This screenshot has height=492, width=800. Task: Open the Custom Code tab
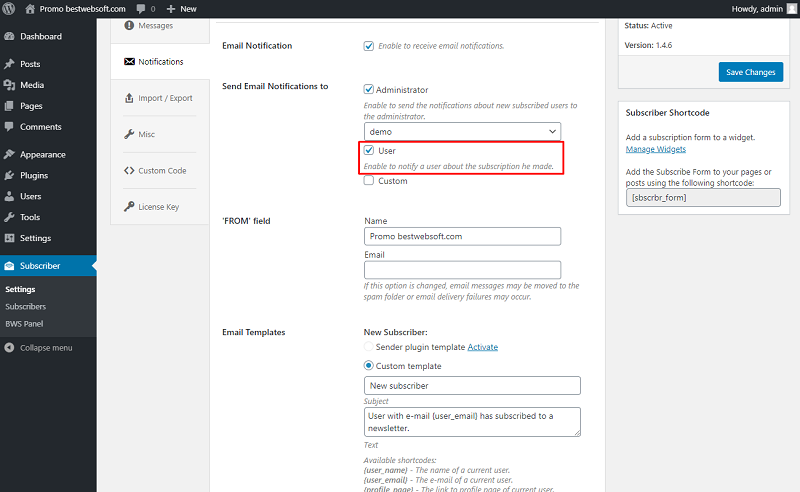pos(159,170)
